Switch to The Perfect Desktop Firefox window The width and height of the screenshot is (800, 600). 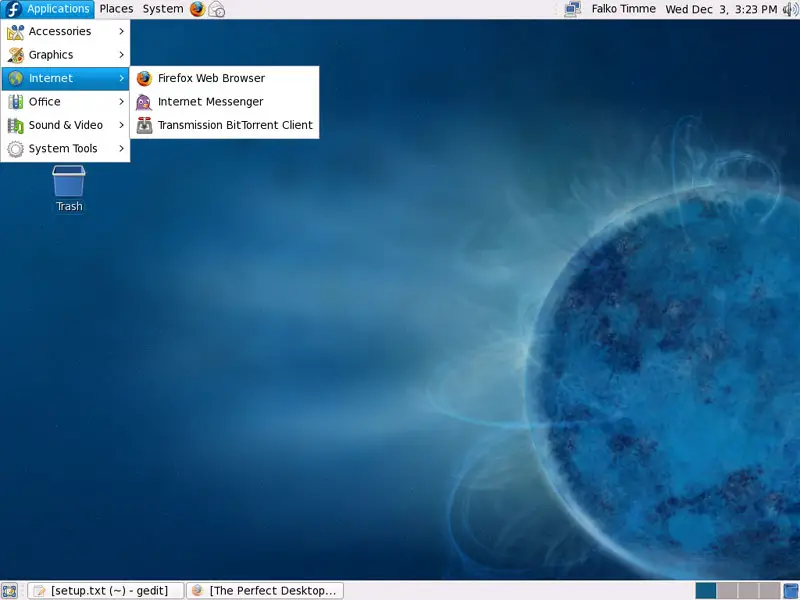pos(265,591)
